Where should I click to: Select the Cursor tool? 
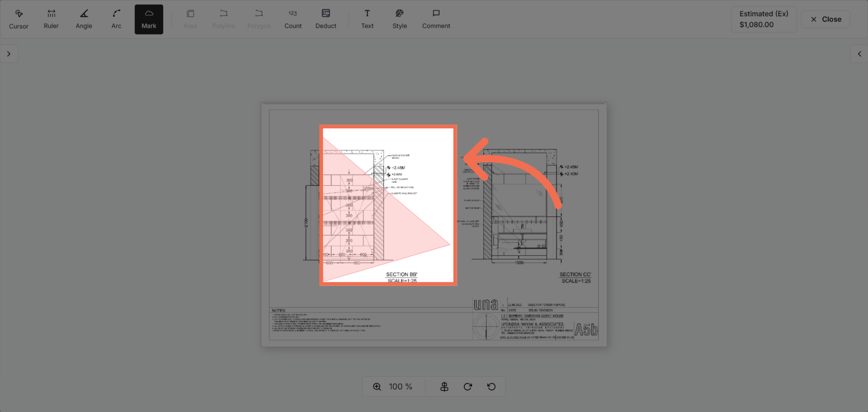point(18,19)
